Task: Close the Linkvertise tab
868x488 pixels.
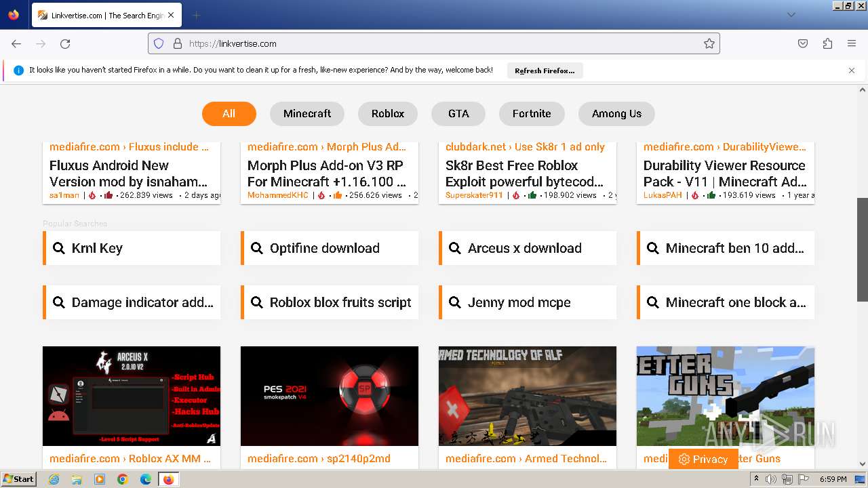Action: 171,15
